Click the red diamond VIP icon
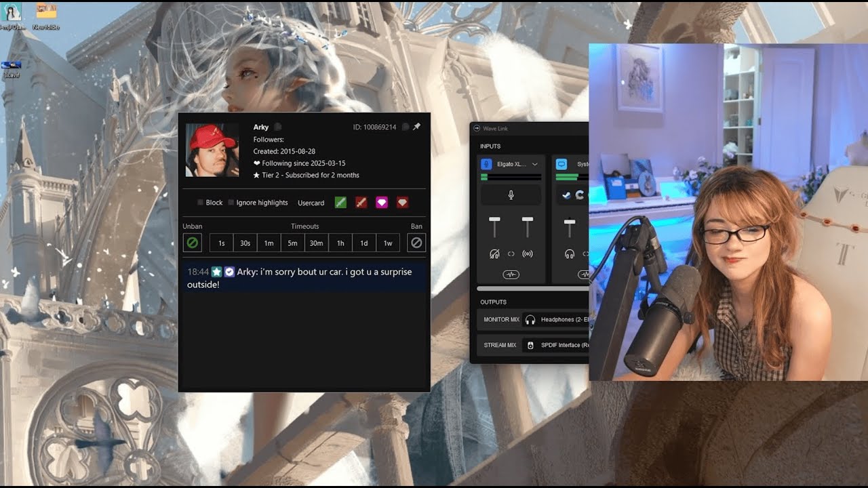 pos(402,202)
